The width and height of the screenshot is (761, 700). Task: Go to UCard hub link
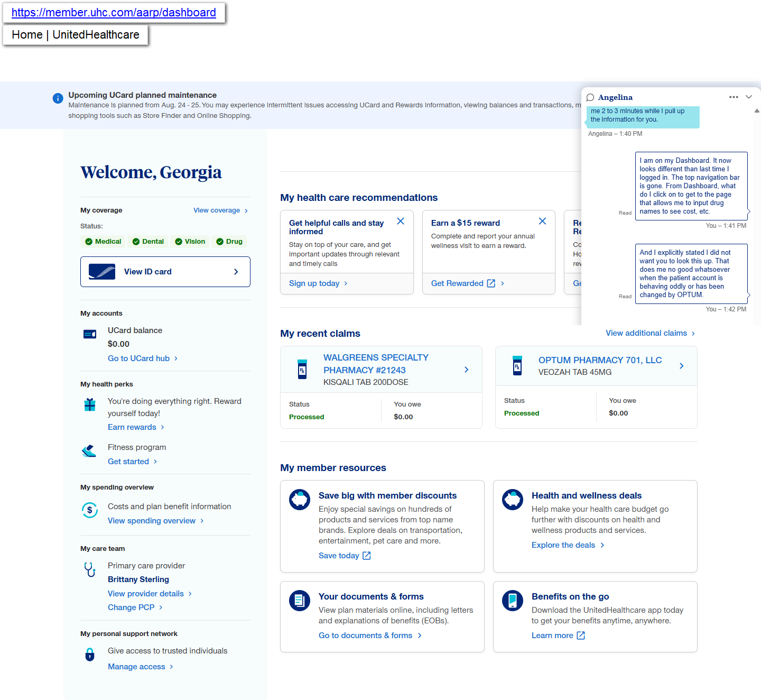tap(143, 358)
